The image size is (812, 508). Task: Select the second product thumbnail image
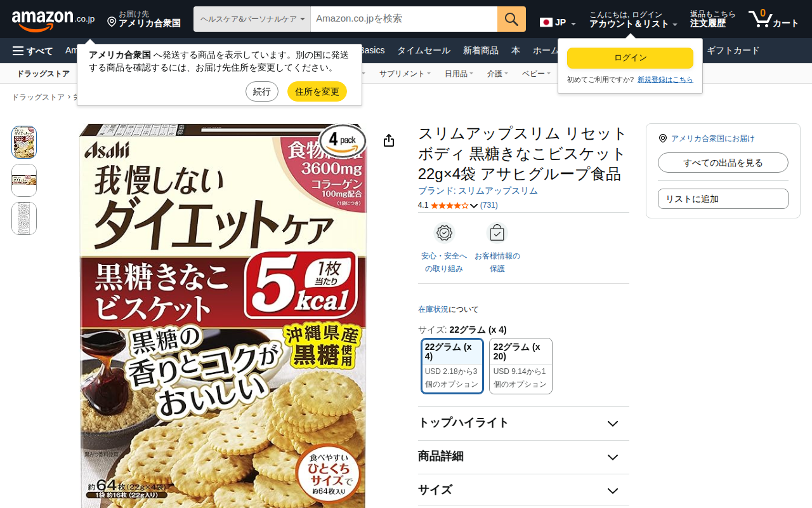24,180
